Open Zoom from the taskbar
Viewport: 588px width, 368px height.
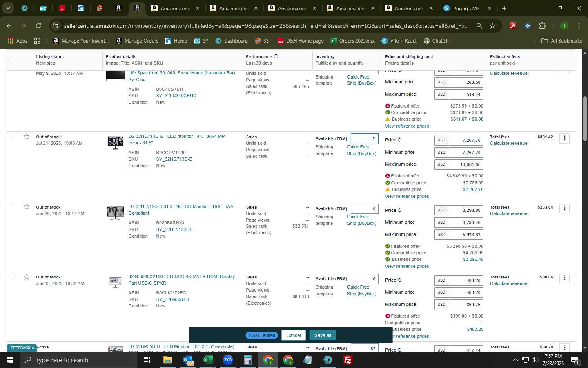pos(227,360)
